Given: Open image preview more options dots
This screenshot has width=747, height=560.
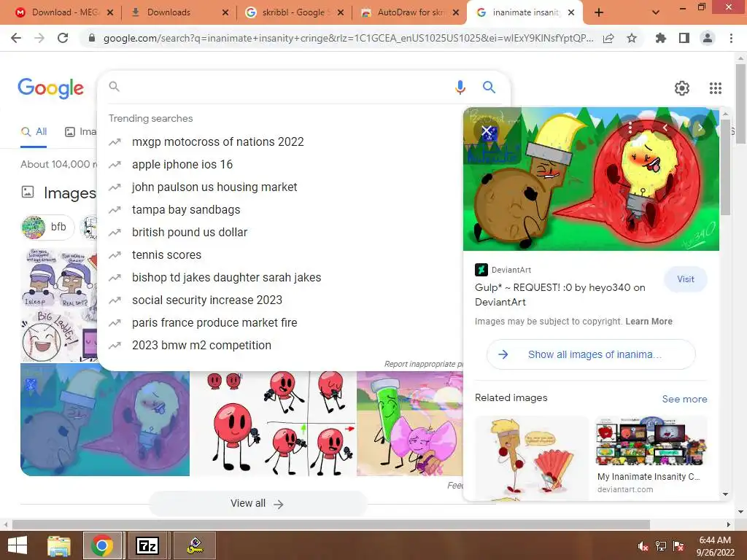Looking at the screenshot, I should (630, 128).
